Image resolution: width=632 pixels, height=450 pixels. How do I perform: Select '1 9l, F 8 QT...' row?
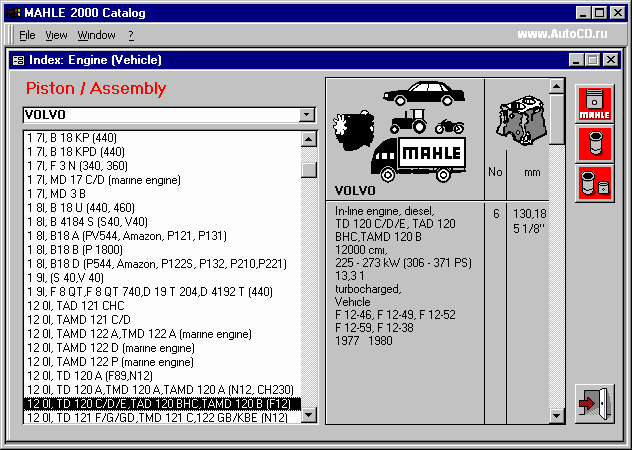[x=162, y=292]
